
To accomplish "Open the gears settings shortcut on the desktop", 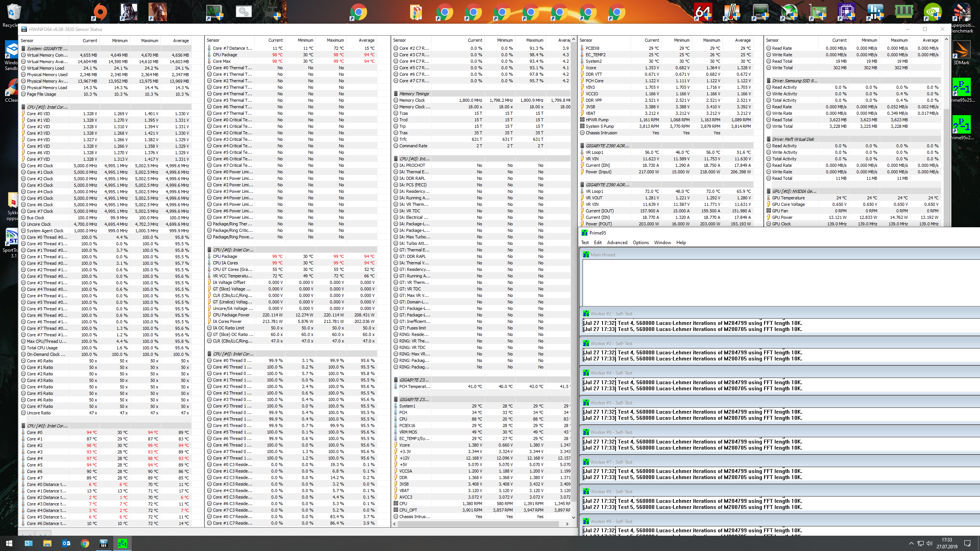I will (x=243, y=12).
